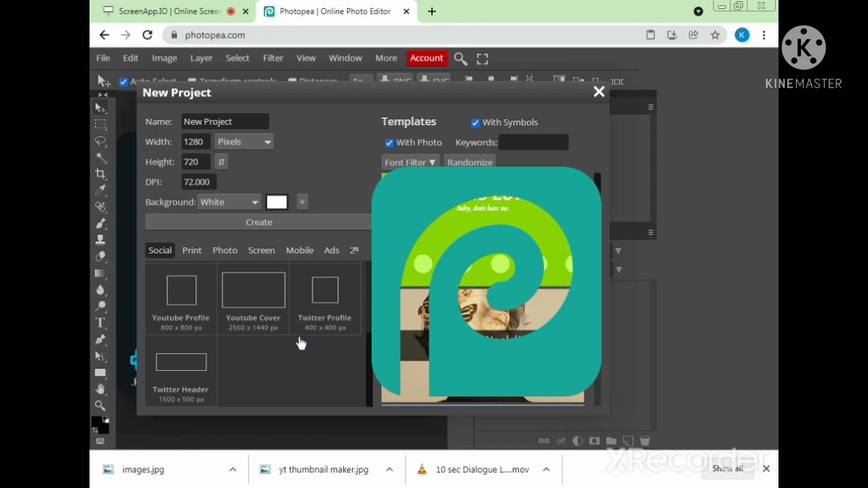Switch to the Screen presets tab
This screenshot has height=488, width=868.
261,251
